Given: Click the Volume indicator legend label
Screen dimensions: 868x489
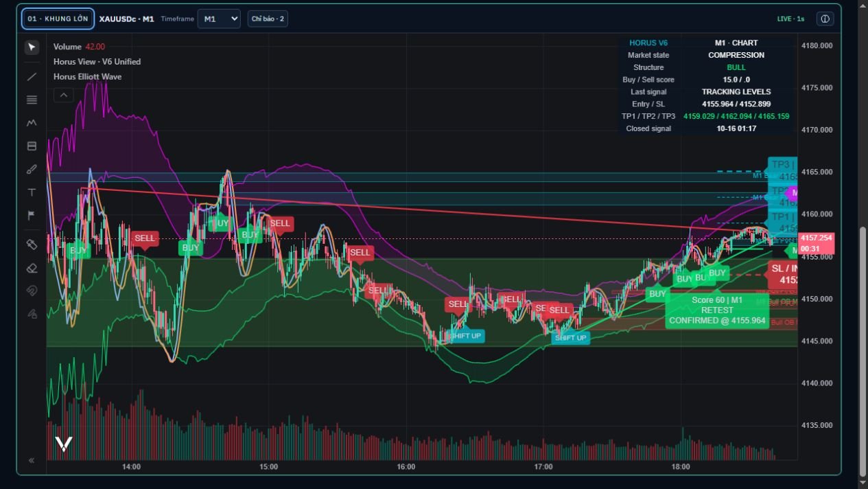Looking at the screenshot, I should 67,47.
